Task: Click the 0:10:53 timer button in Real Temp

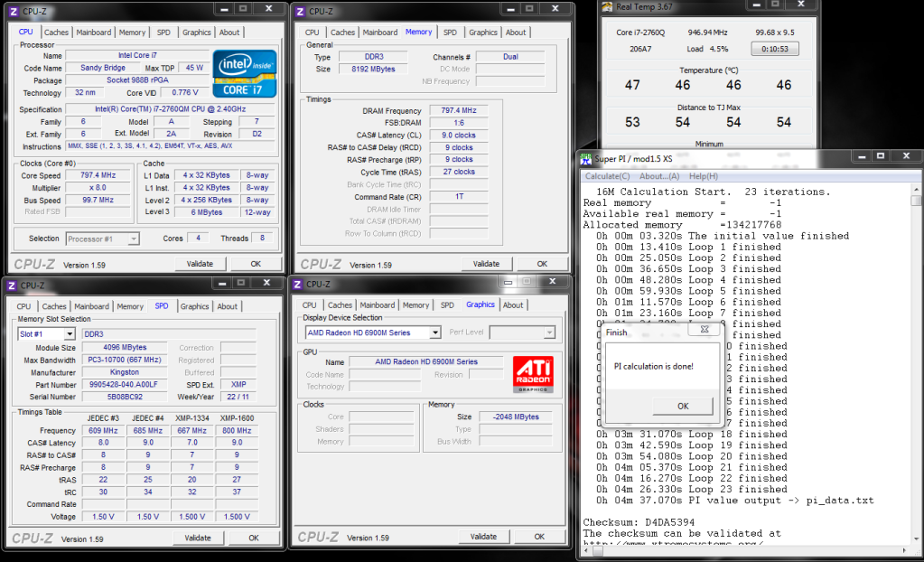Action: coord(775,49)
